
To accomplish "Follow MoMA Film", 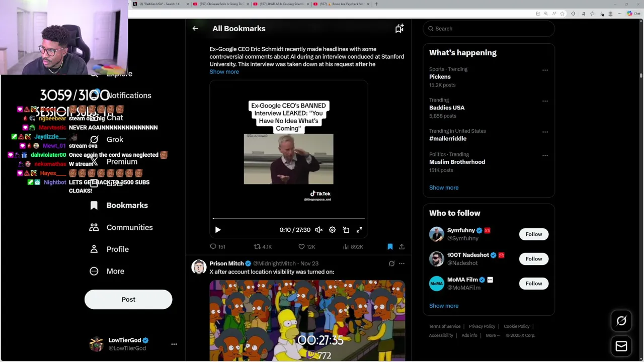I will pyautogui.click(x=534, y=284).
